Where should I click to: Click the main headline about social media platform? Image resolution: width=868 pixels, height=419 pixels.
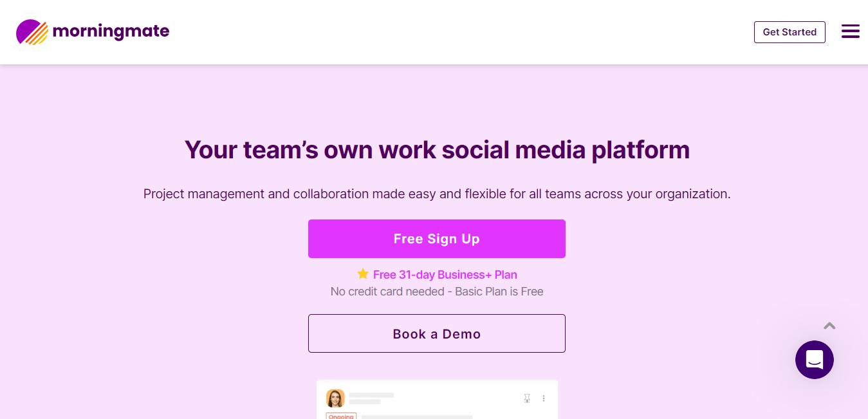pos(437,150)
